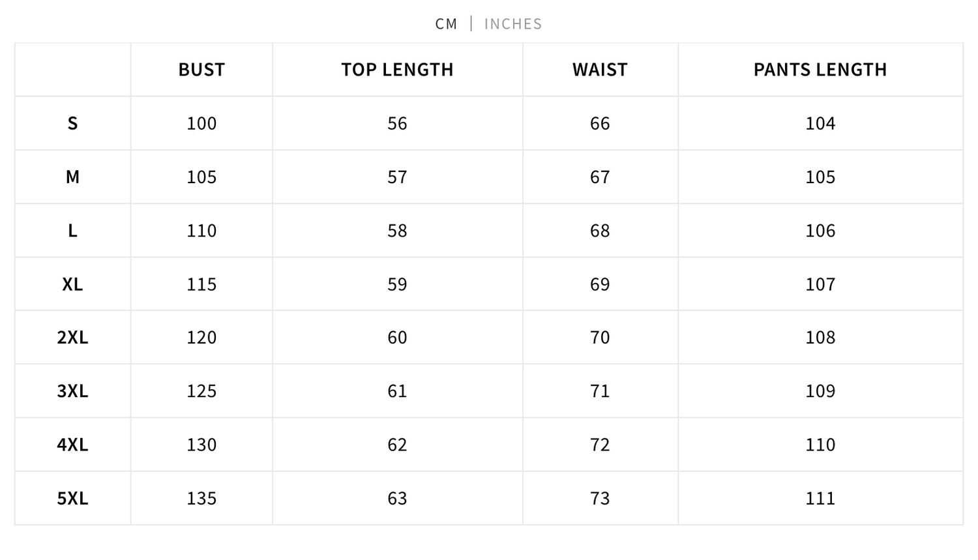
Task: Select the S size row label
Action: pyautogui.click(x=72, y=123)
